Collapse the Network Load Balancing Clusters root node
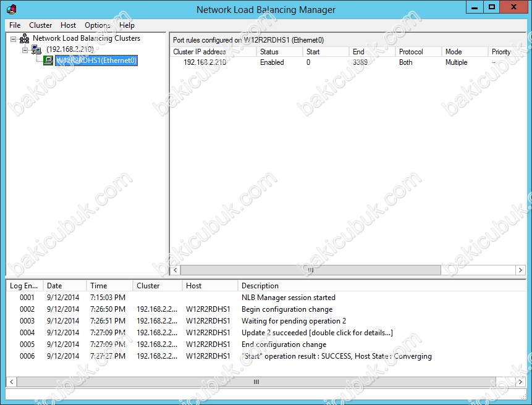This screenshot has height=405, width=532. point(13,39)
